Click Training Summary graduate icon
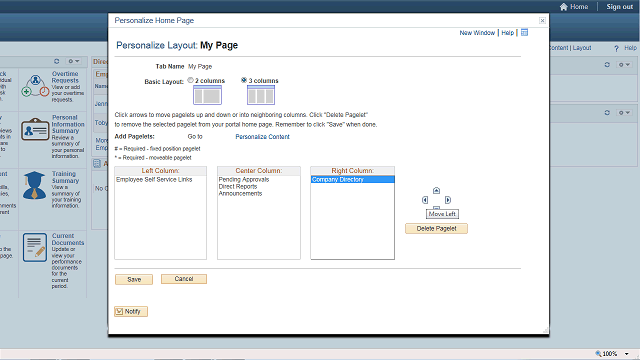Image resolution: width=640 pixels, height=360 pixels. point(34,185)
